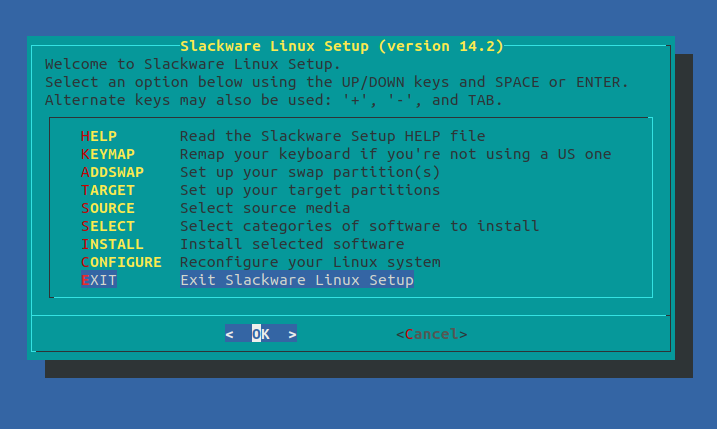Click "Read the Slackware Setup HELP file" description

[332, 136]
